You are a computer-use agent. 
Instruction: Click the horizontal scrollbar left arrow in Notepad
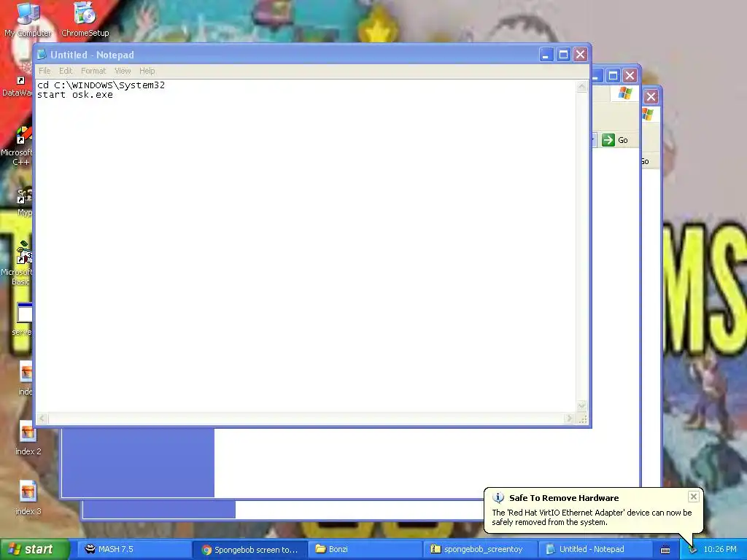[x=42, y=419]
